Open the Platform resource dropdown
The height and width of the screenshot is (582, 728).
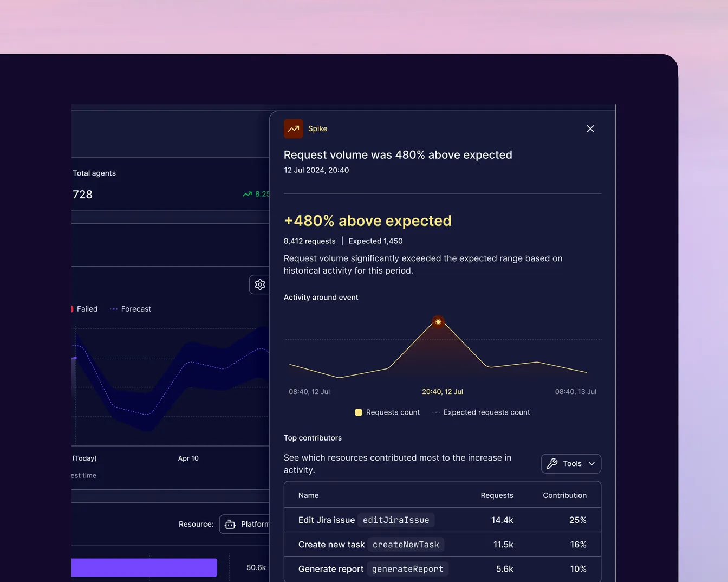pos(245,524)
